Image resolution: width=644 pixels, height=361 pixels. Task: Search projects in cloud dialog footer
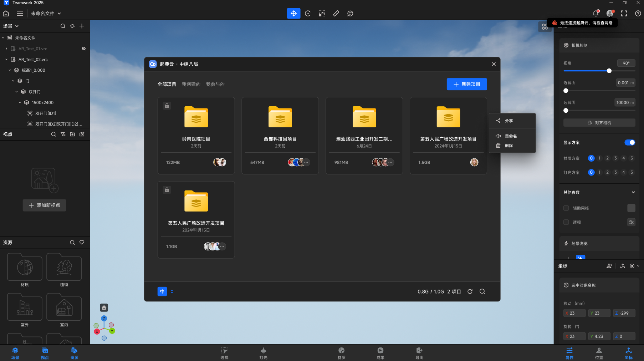[482, 291]
